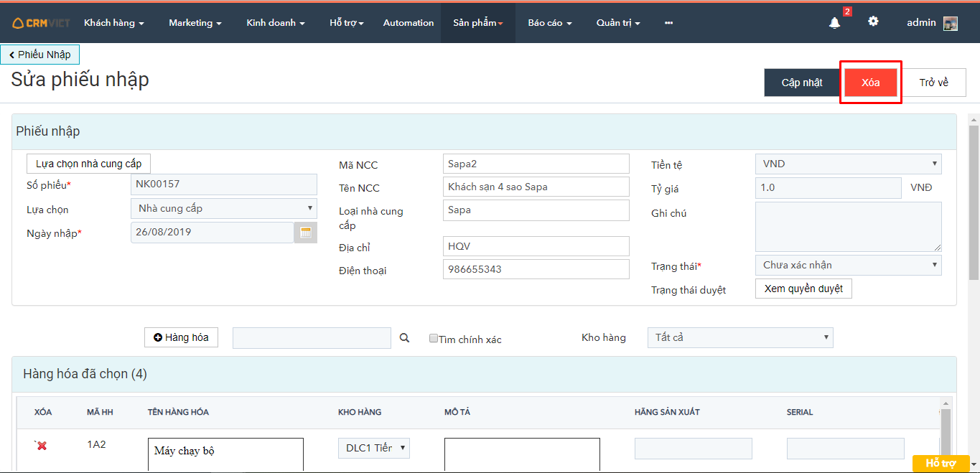This screenshot has height=473, width=980.
Task: Click the HÃNG SẢN XUẤT column header
Action: pyautogui.click(x=667, y=413)
